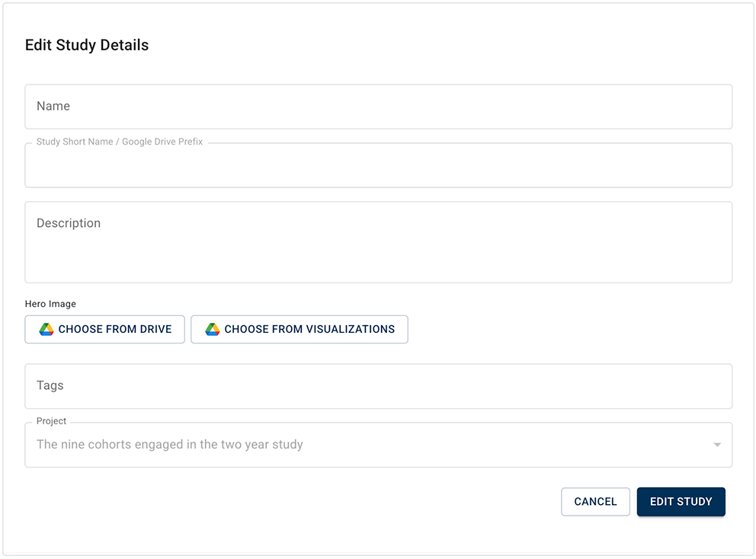Submit with the Edit Study button

click(681, 502)
